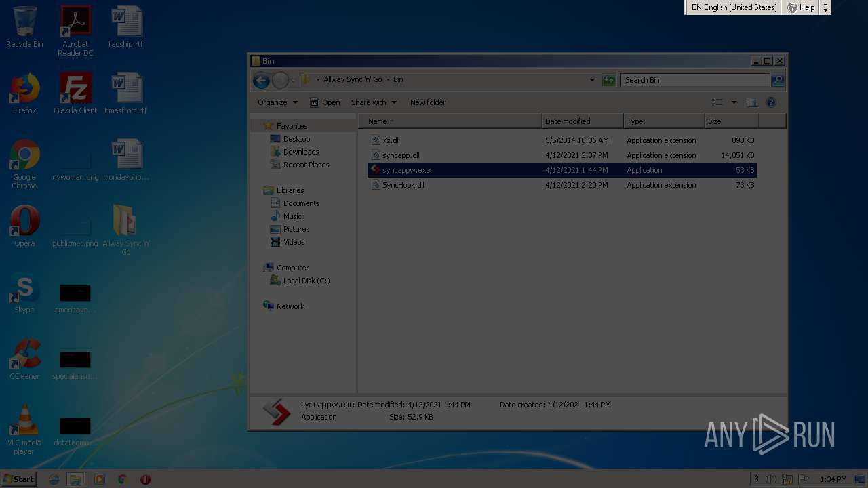
Task: Select EN English language indicator
Action: (734, 7)
